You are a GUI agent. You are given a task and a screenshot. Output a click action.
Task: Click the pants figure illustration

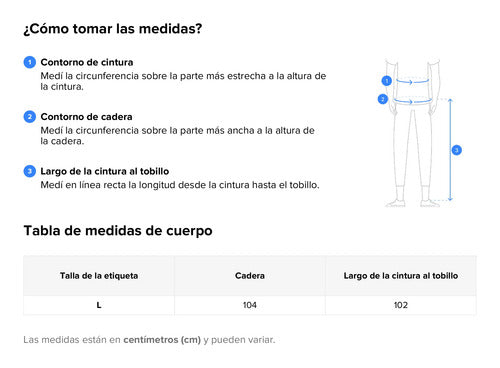point(413,133)
